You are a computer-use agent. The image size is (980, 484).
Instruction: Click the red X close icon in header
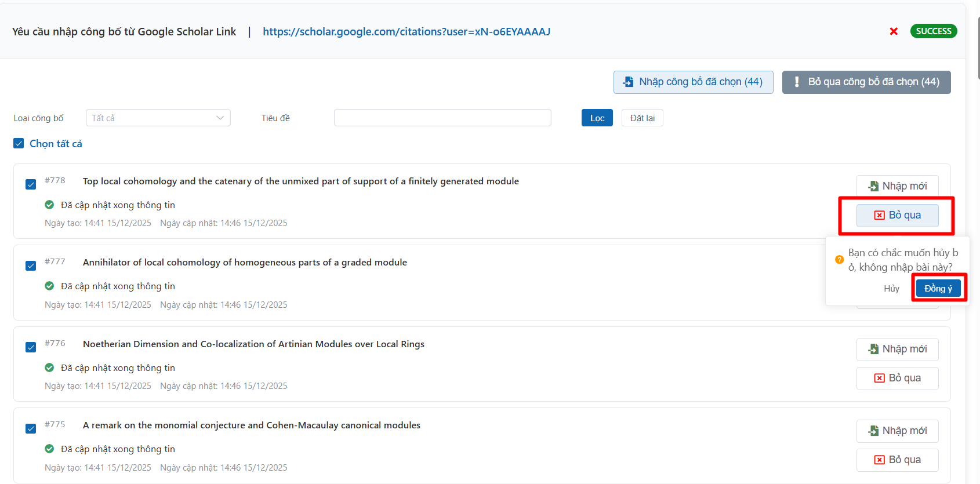[894, 31]
